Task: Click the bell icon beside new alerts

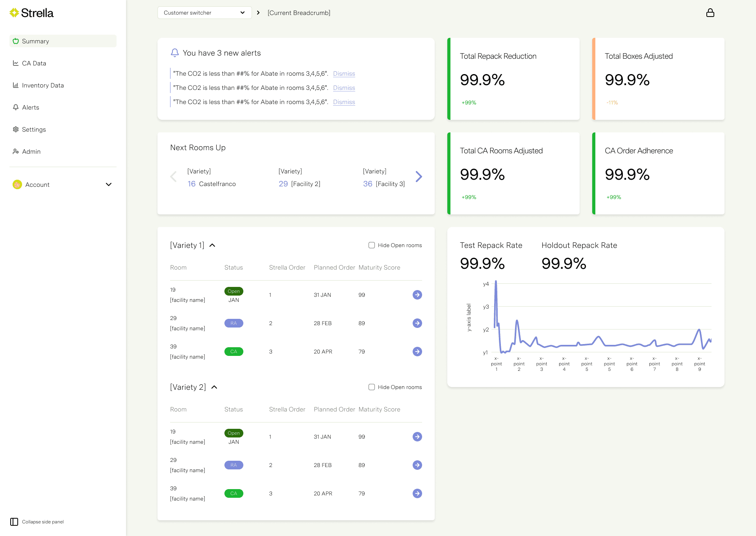Action: click(x=174, y=53)
